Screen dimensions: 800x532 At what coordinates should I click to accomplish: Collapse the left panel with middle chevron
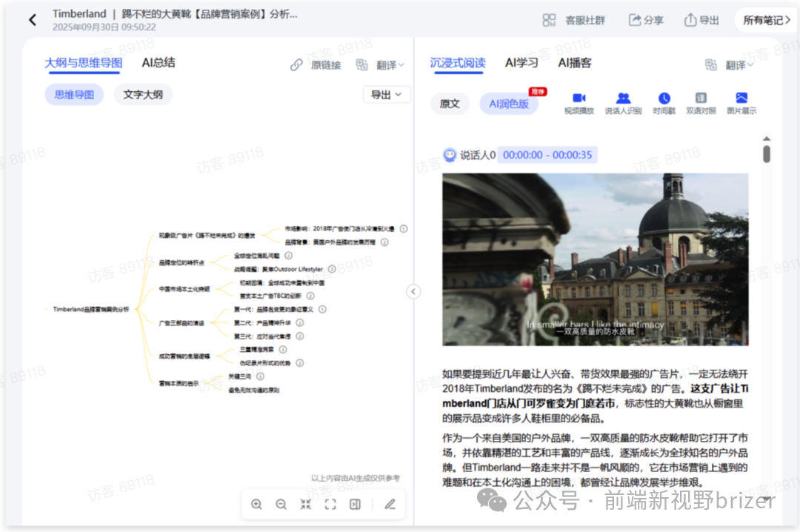coord(413,291)
